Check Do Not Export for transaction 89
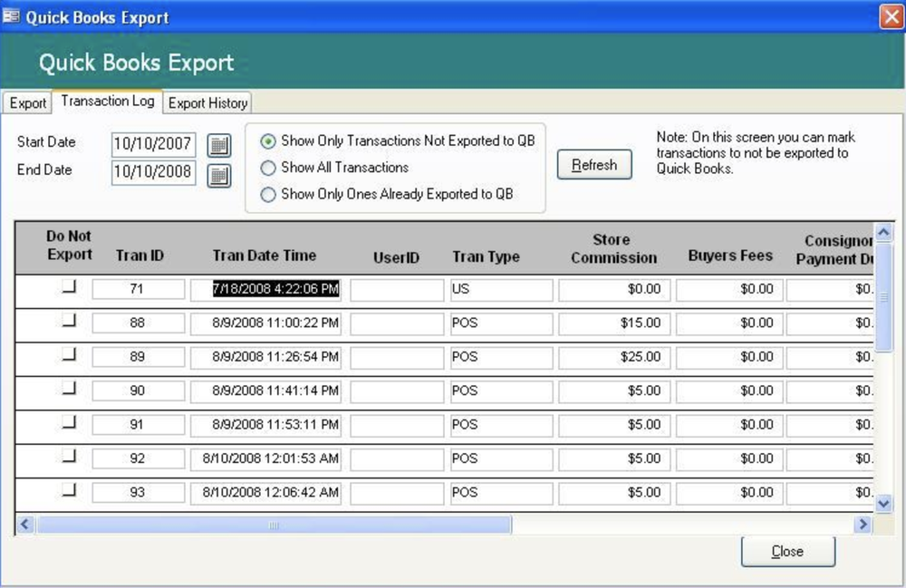This screenshot has height=588, width=906. (70, 354)
